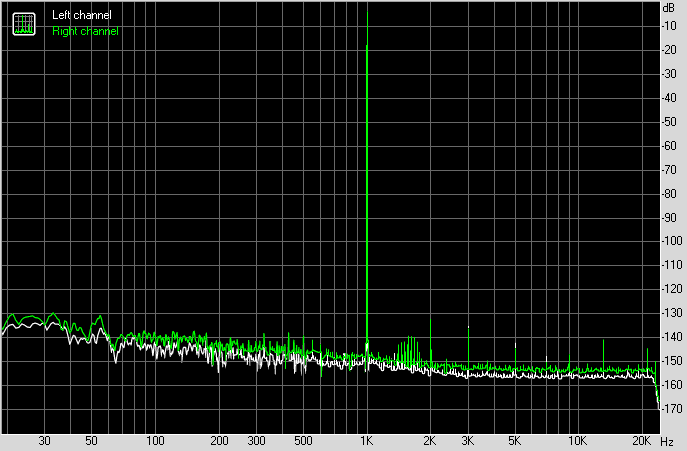Select the green Right channel legend label
The width and height of the screenshot is (687, 451).
pos(85,31)
